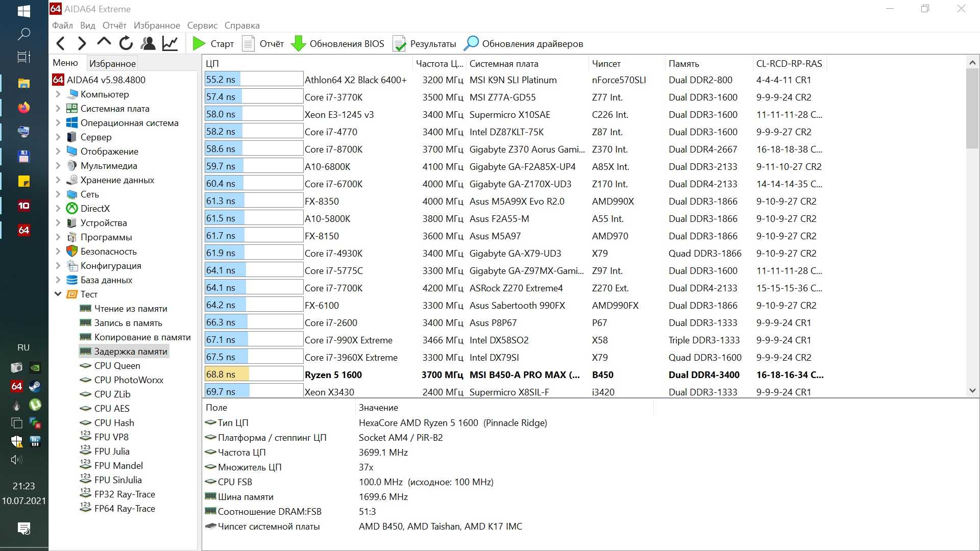Click the results list scroll down arrow
This screenshot has height=551, width=980.
tap(972, 391)
